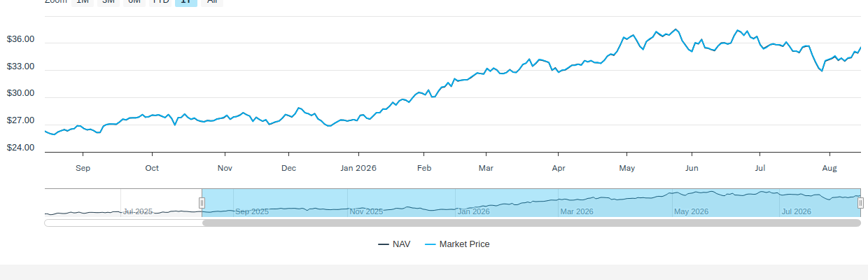Click the Oct x-axis label
This screenshot has width=868, height=280.
(x=152, y=168)
